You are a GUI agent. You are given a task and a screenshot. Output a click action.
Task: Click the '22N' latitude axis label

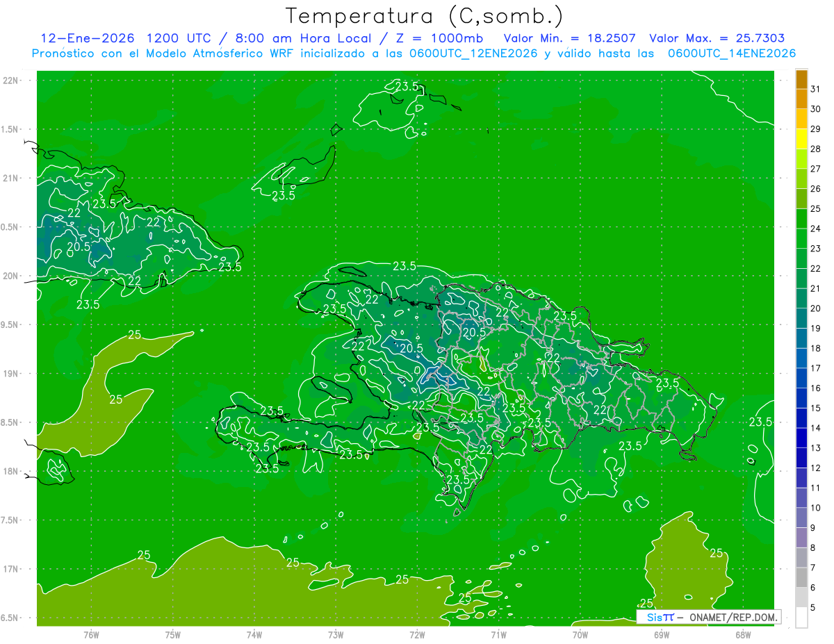(x=10, y=81)
